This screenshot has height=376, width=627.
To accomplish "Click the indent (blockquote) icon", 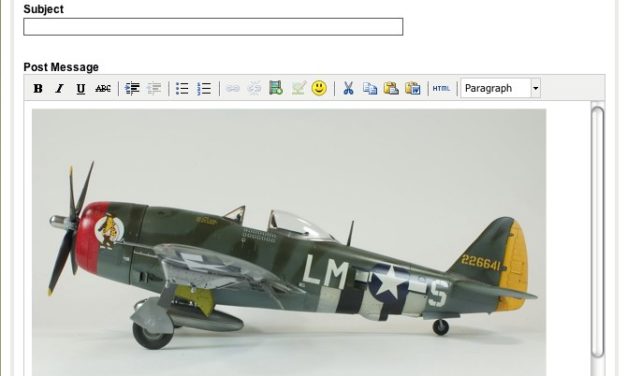I will [x=132, y=88].
